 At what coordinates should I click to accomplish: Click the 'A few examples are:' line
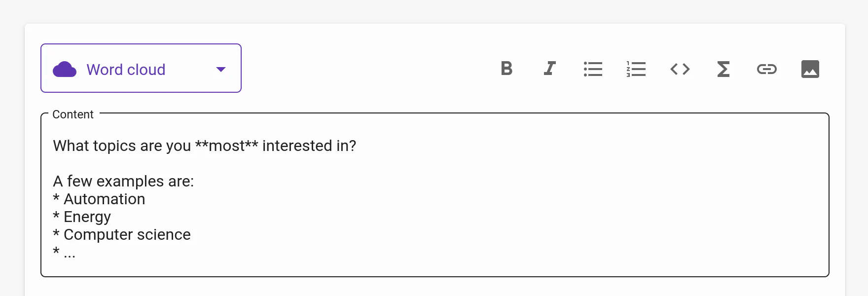tap(123, 182)
